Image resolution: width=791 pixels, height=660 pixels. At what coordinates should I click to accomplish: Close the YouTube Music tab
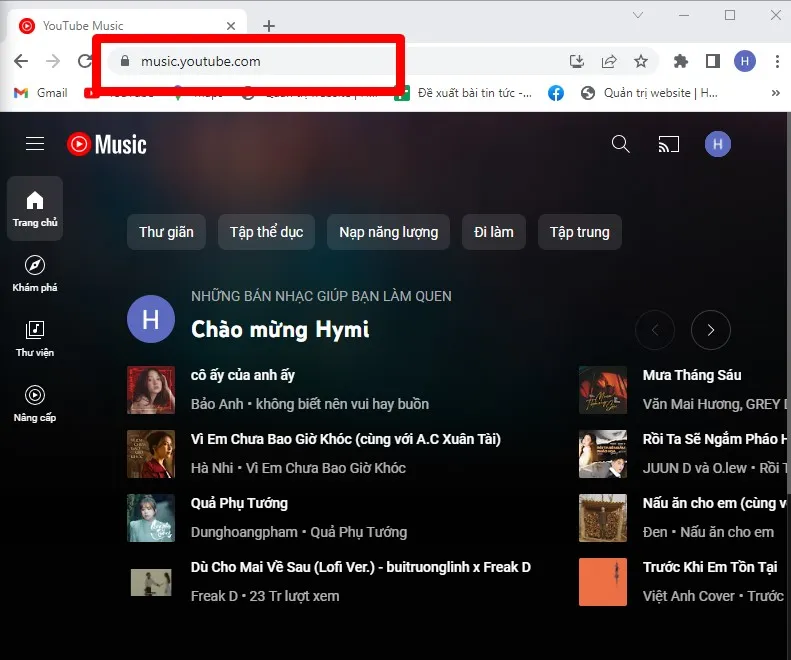coord(231,26)
